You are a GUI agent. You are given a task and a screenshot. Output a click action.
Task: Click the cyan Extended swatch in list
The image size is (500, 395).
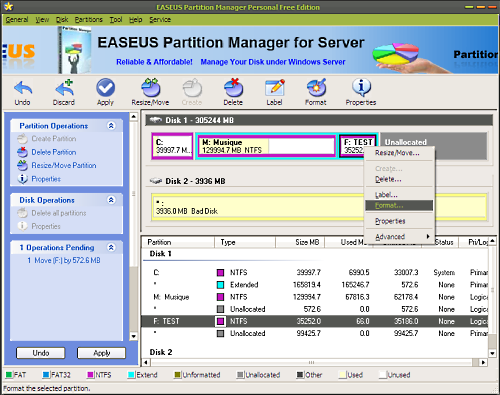click(x=220, y=285)
